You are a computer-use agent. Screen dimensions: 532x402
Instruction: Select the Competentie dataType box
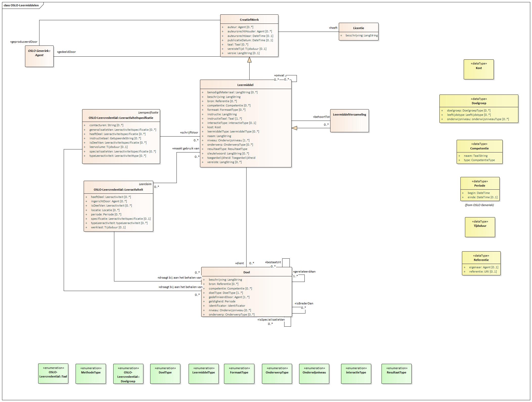(x=479, y=148)
